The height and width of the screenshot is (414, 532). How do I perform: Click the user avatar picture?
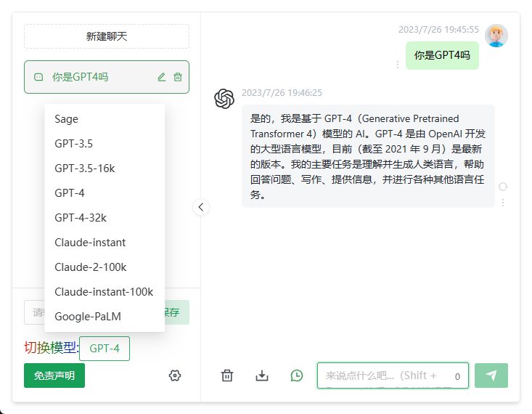(496, 36)
